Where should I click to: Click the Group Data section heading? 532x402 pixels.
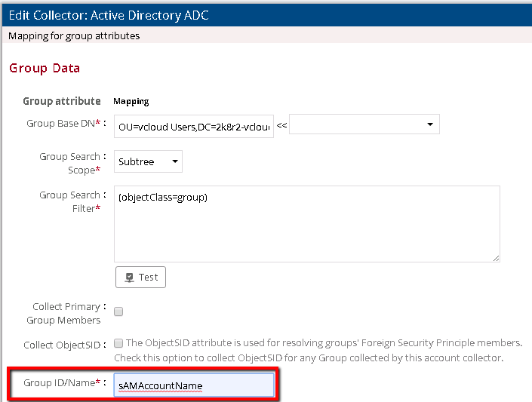[45, 69]
